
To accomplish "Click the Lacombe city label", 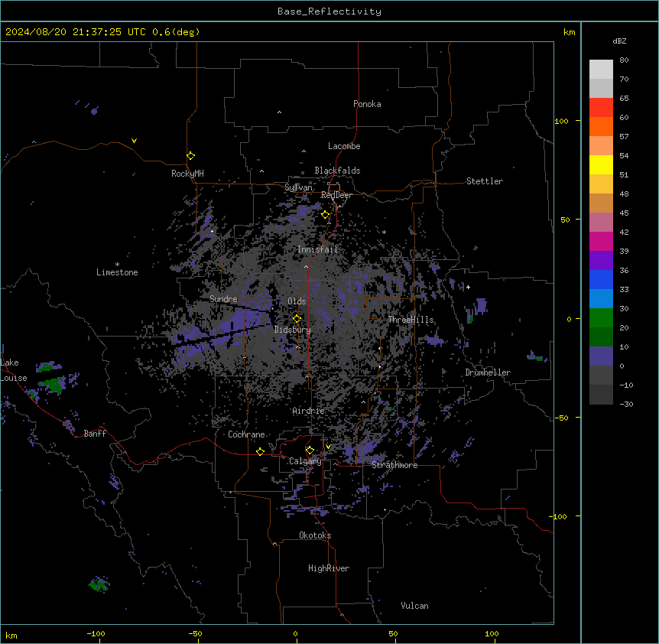I will [x=344, y=146].
